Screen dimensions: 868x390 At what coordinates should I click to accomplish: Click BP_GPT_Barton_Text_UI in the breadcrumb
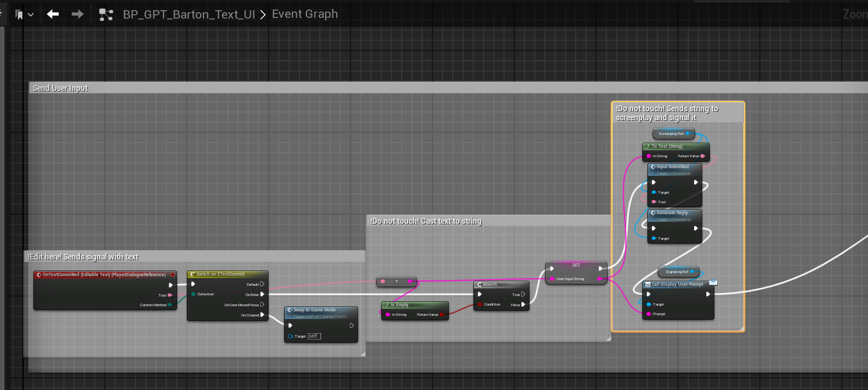tap(189, 14)
